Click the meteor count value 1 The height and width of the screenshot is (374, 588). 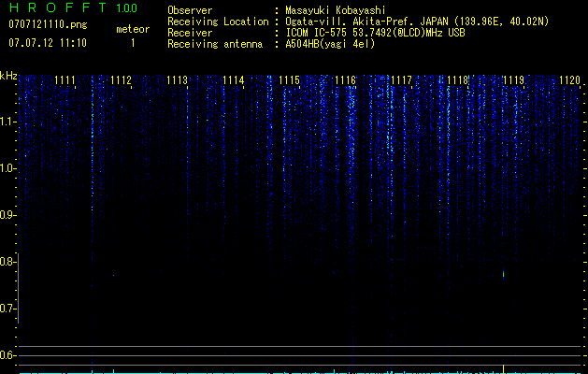[133, 43]
